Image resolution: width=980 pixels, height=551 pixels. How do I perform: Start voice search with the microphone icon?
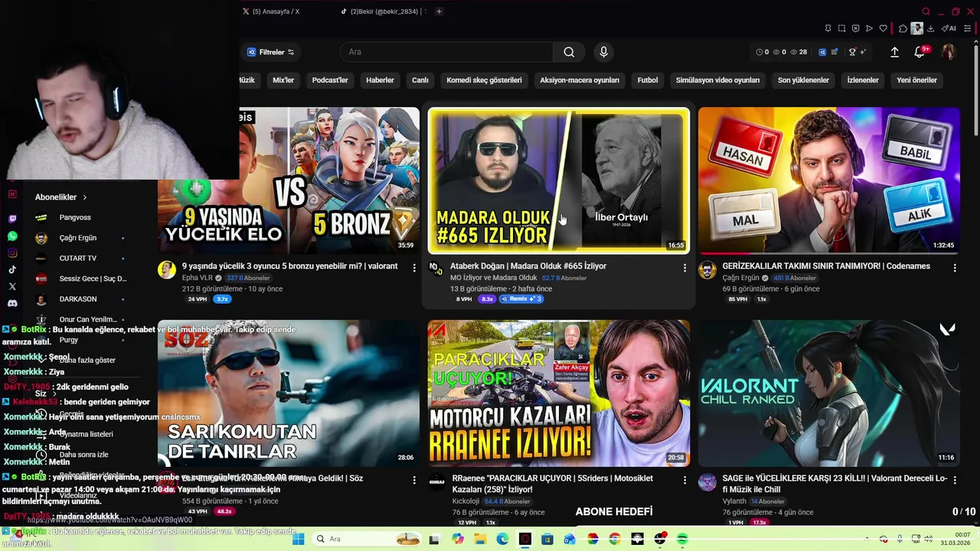click(603, 52)
